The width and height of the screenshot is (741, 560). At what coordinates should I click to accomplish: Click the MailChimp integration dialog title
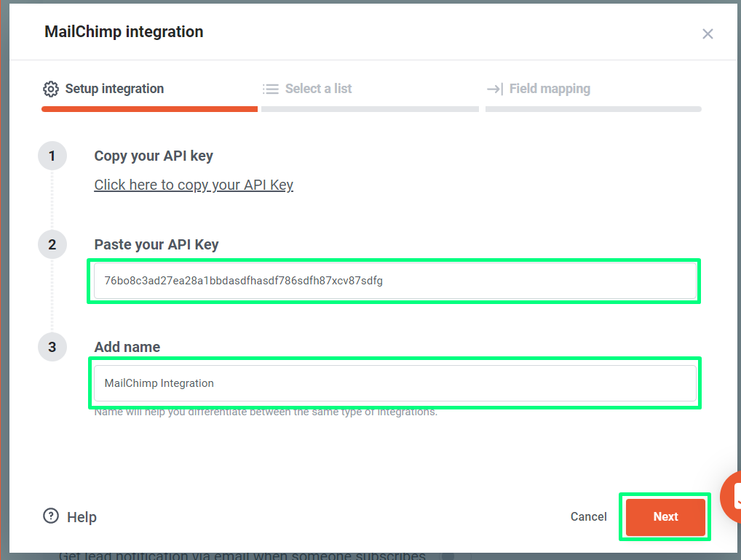coord(124,32)
